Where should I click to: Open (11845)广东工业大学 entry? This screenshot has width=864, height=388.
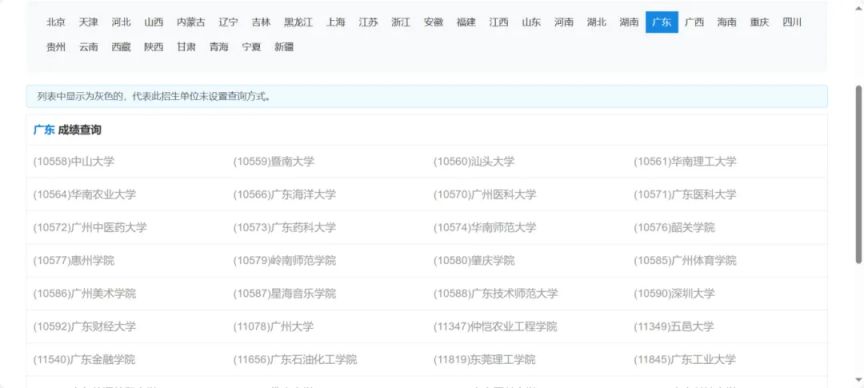(684, 359)
